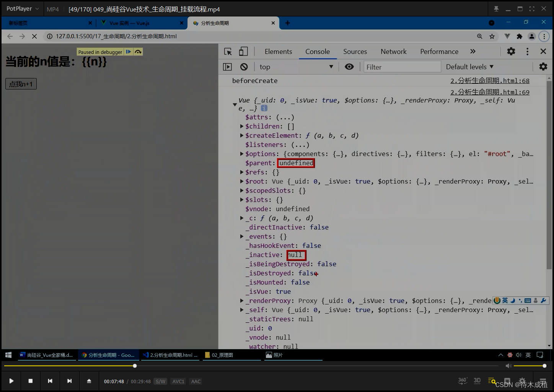
Task: Resume script execution in debugger overlay
Action: pyautogui.click(x=129, y=52)
